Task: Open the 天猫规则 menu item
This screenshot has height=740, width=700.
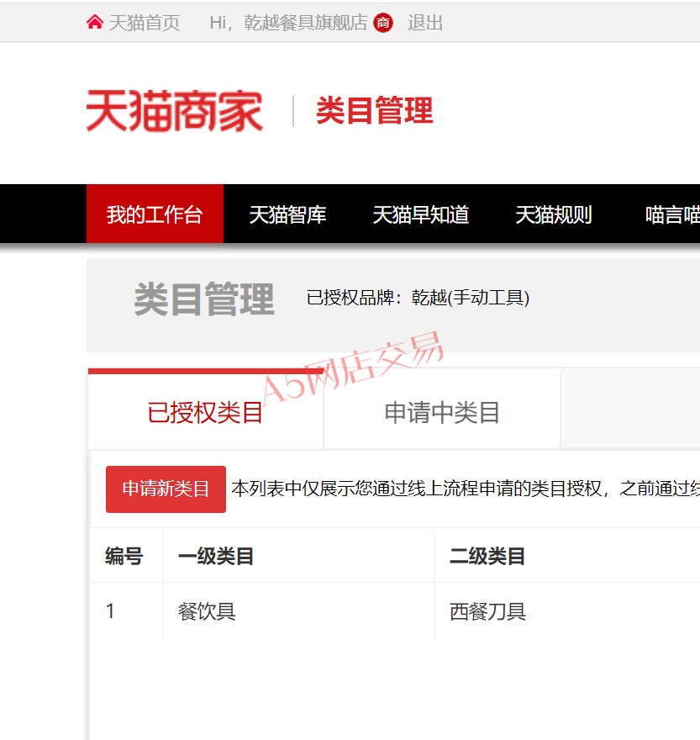Action: [x=553, y=214]
